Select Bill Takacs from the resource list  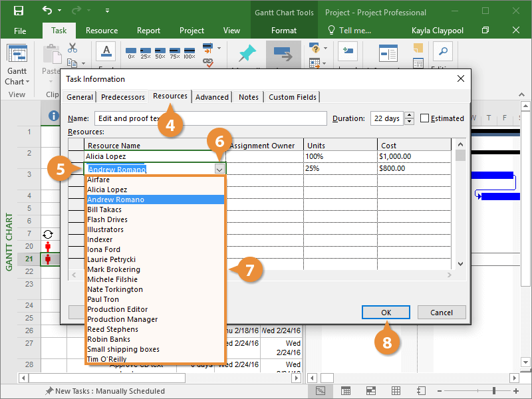pos(104,209)
